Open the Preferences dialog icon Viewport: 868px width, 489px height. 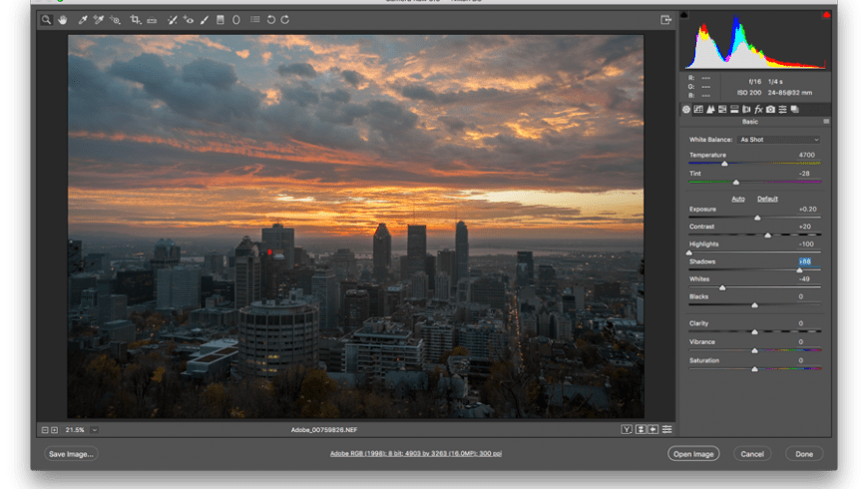click(x=255, y=20)
